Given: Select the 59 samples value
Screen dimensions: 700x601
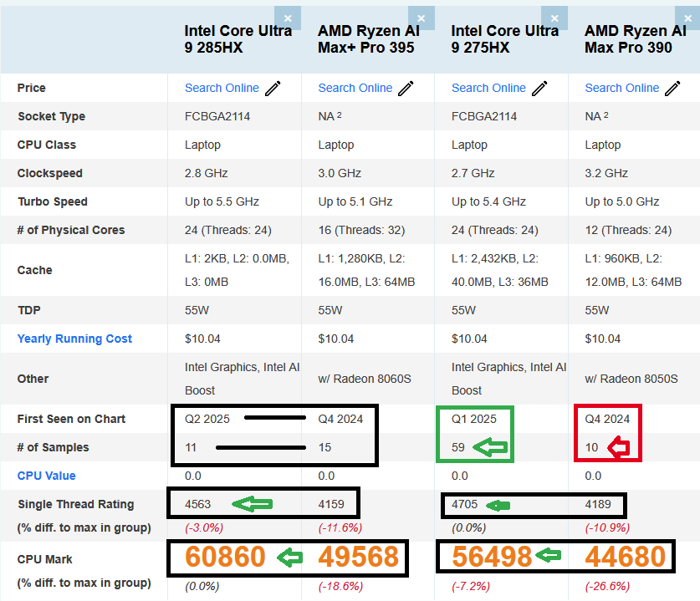Looking at the screenshot, I should pos(458,447).
